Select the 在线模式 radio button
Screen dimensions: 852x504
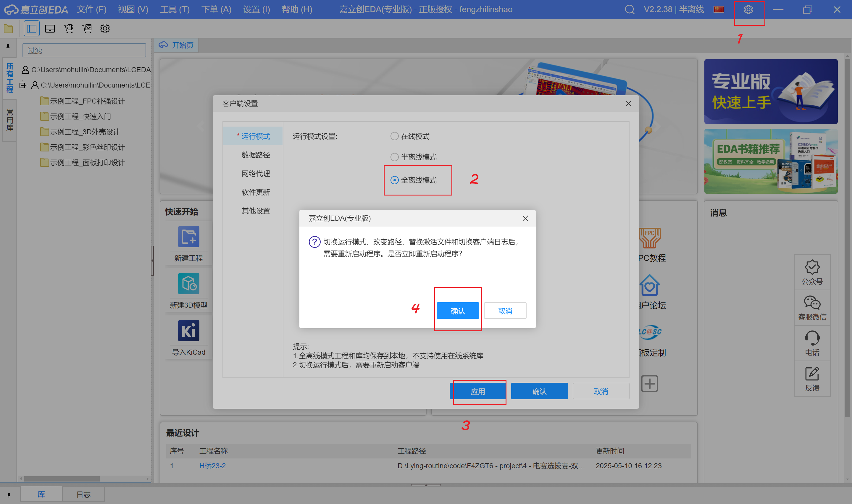394,136
